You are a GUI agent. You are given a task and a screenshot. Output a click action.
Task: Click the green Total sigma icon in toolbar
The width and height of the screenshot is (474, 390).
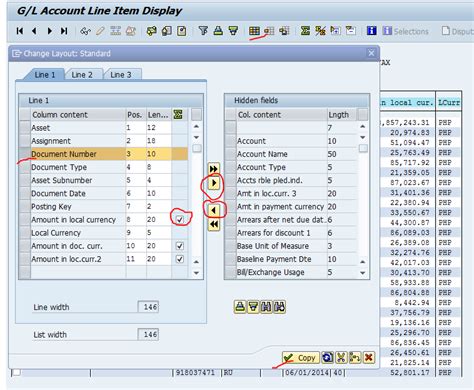tap(305, 31)
